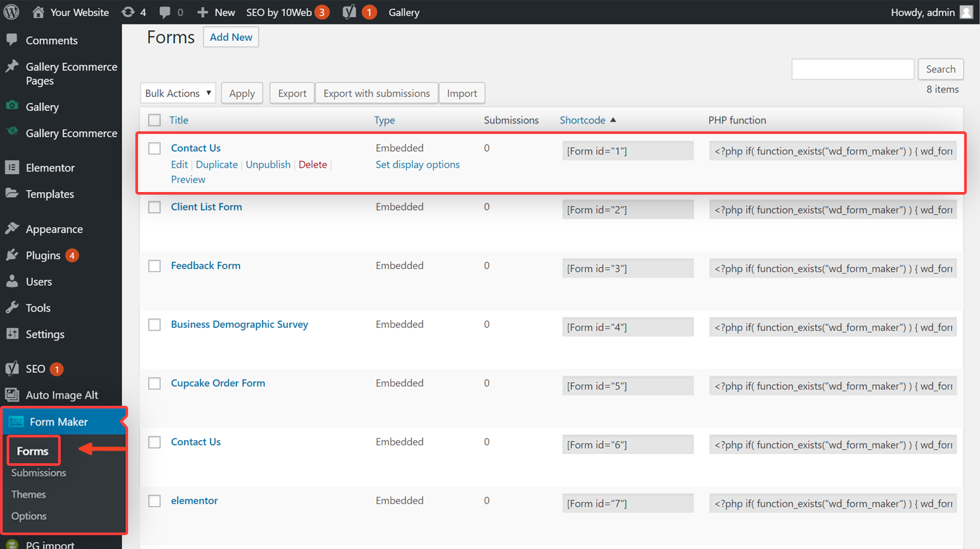Viewport: 980px width, 549px height.
Task: Click the admin avatar icon
Action: (x=966, y=12)
